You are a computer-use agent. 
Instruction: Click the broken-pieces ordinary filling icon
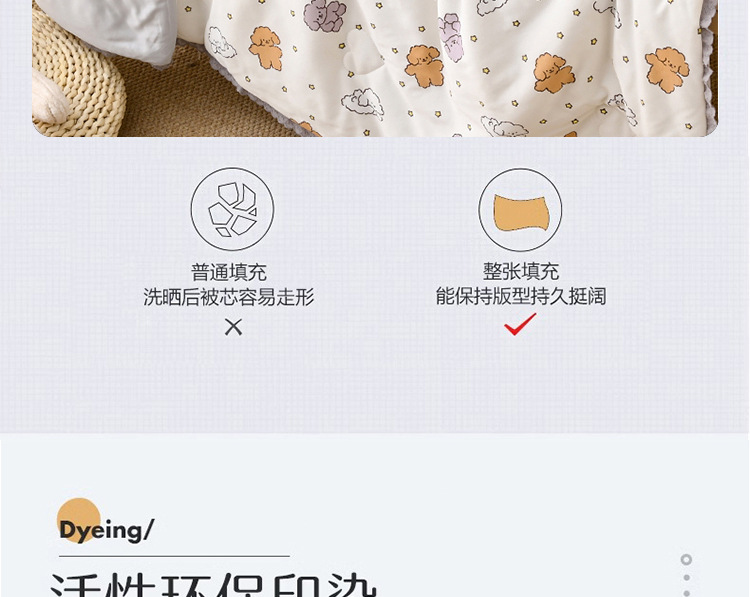232,209
